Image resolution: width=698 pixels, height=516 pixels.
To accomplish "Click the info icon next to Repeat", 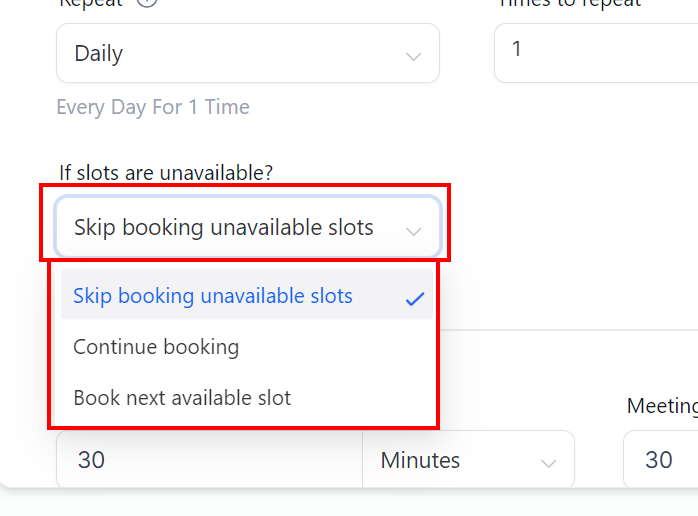I will coord(146,3).
